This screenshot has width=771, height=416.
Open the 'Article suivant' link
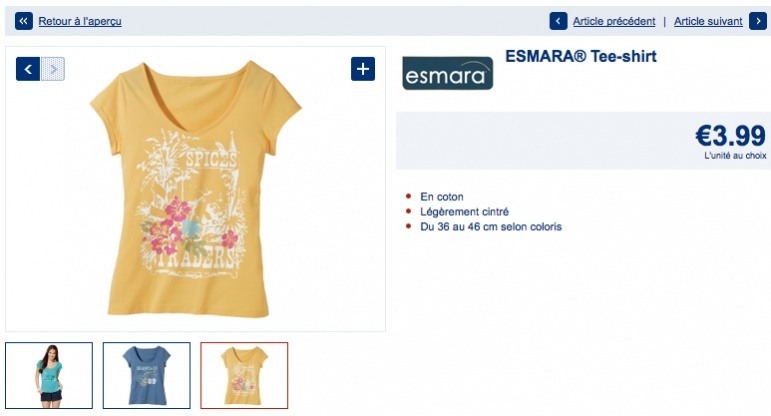coord(708,21)
